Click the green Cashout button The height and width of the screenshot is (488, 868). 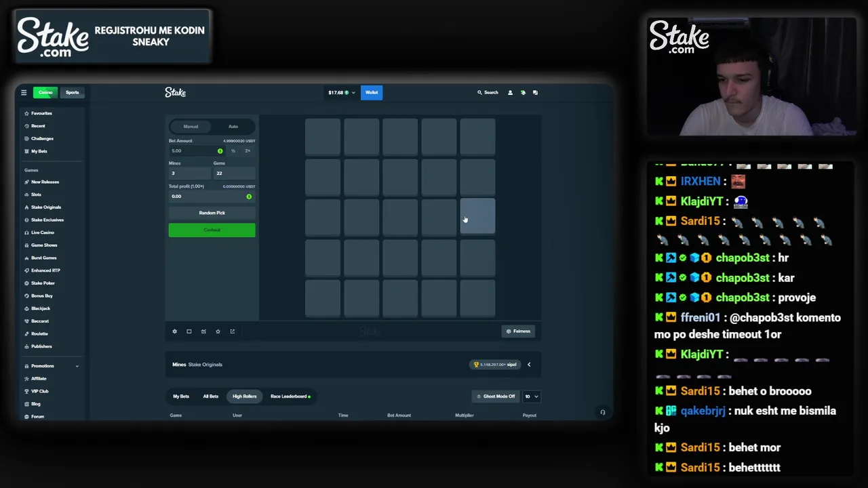click(x=212, y=230)
